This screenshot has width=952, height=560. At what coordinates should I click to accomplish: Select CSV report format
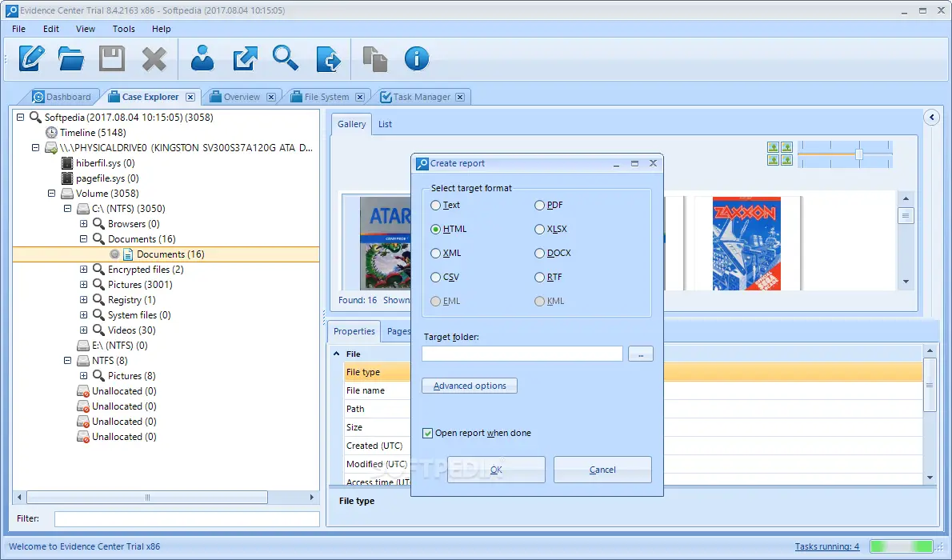pos(435,277)
